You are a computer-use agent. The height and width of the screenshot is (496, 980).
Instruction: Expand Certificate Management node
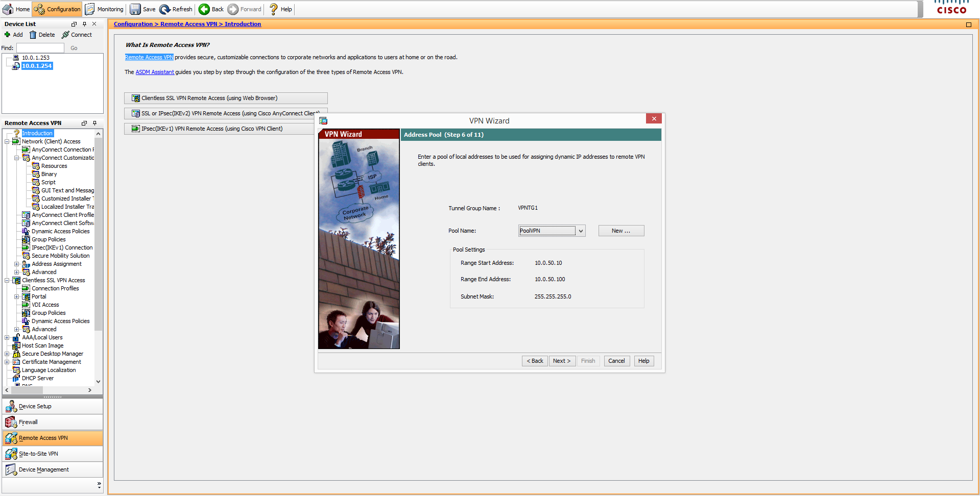(7, 362)
